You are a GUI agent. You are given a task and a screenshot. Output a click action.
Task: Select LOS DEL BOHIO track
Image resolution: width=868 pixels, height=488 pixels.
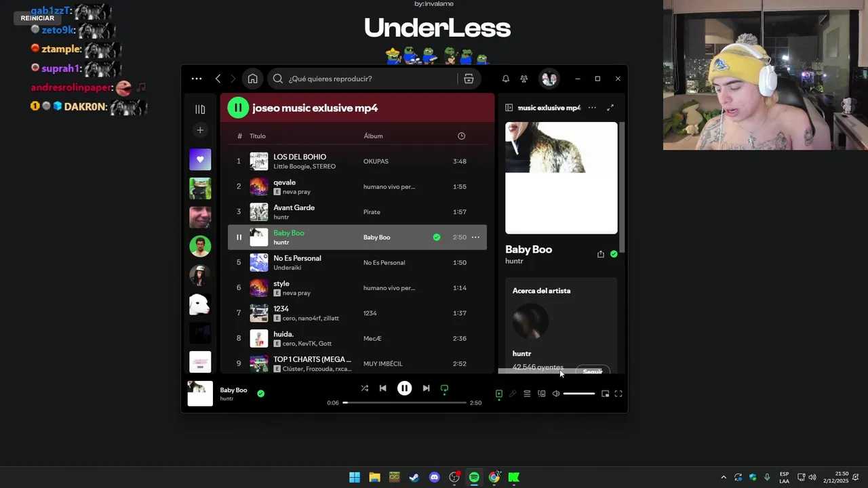300,157
